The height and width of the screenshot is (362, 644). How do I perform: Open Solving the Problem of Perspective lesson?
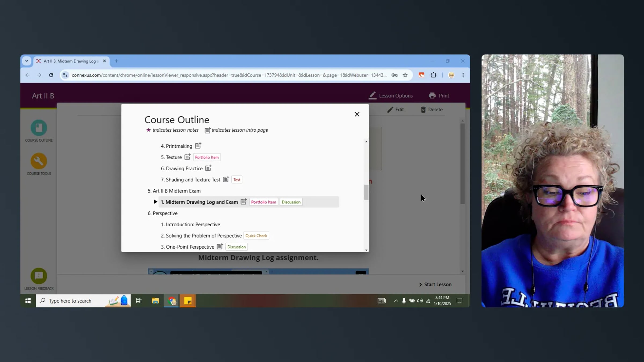pyautogui.click(x=201, y=236)
